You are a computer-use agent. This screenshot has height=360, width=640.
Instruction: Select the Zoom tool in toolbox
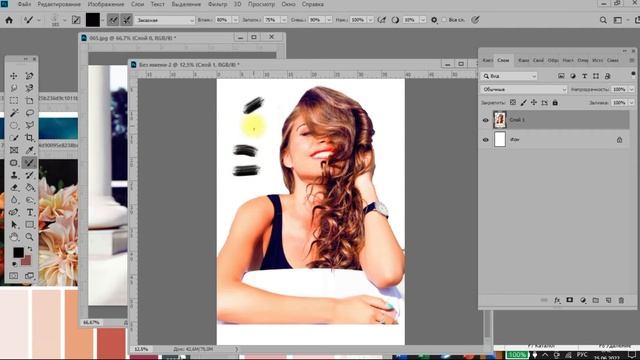(29, 237)
